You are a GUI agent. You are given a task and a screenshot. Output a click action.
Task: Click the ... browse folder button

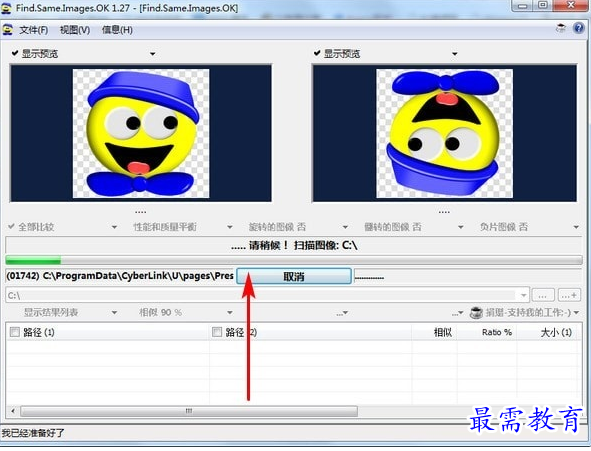coord(543,296)
